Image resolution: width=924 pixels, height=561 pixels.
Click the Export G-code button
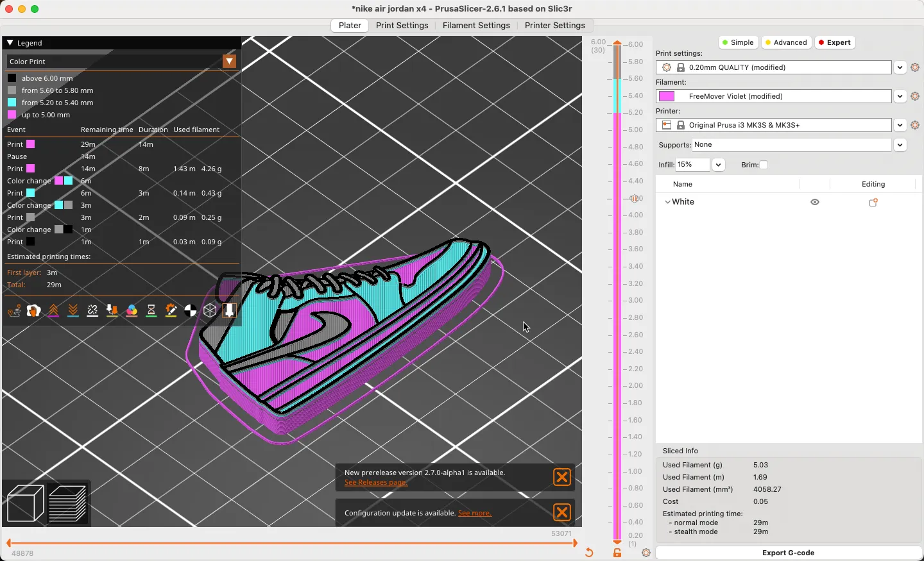pyautogui.click(x=788, y=553)
